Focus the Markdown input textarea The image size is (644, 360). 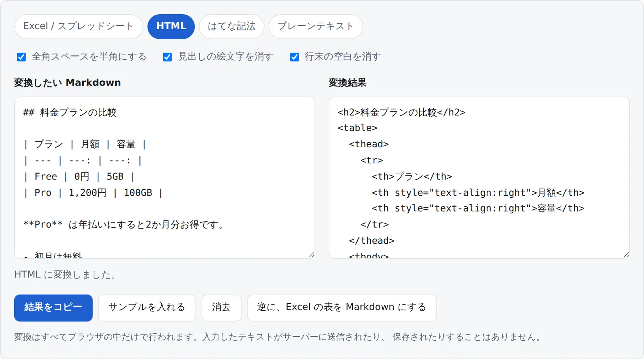pos(165,178)
